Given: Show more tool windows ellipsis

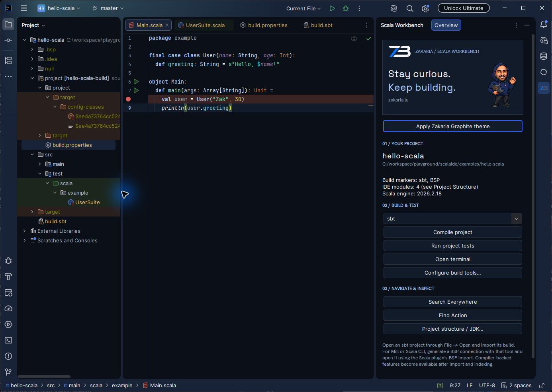Looking at the screenshot, I should point(8,76).
